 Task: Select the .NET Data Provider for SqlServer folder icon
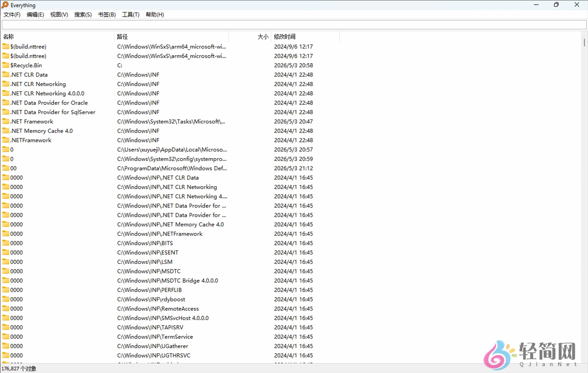click(x=6, y=112)
